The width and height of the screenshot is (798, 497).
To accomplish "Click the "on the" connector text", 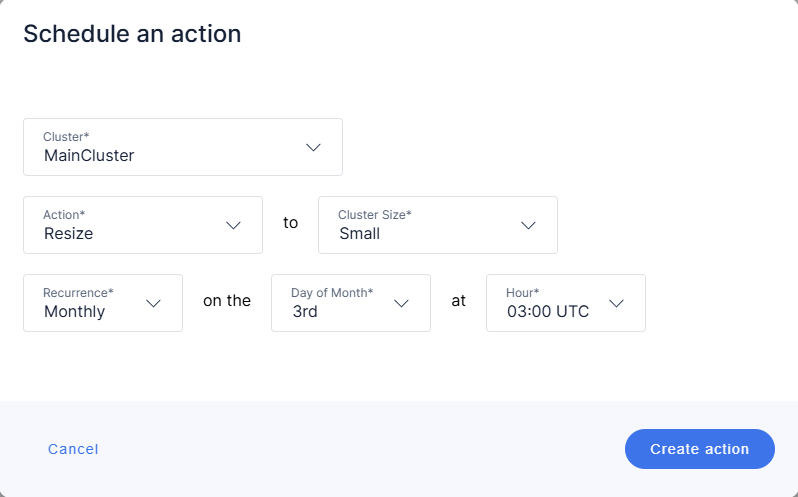I will point(227,300).
